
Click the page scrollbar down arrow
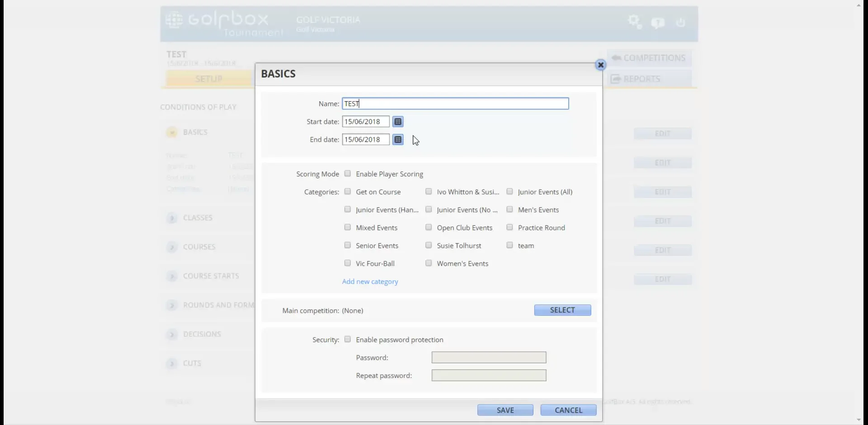(x=859, y=420)
